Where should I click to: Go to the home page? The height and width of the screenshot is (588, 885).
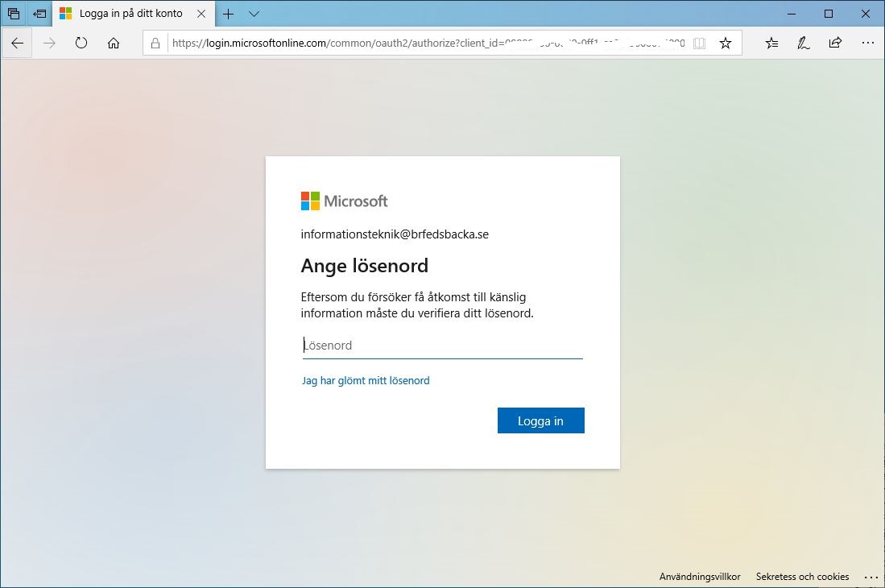(x=114, y=43)
